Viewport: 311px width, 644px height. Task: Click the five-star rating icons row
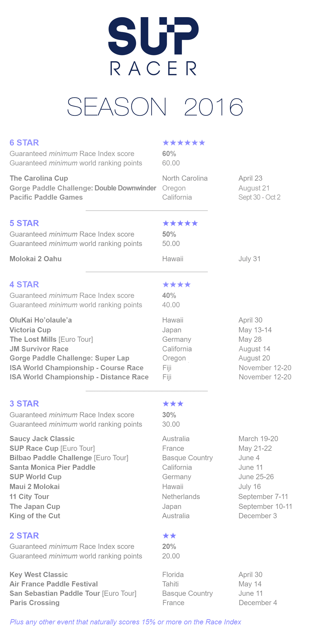coord(180,223)
